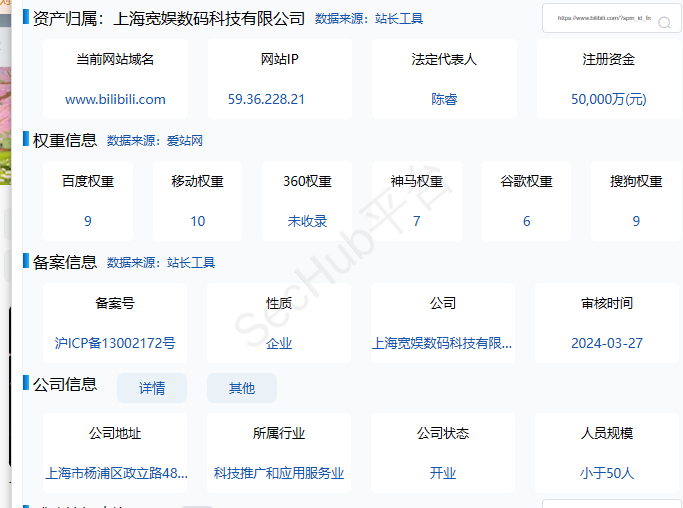This screenshot has height=508, width=683.
Task: Click the 百度权重 value 9
Action: [x=88, y=221]
